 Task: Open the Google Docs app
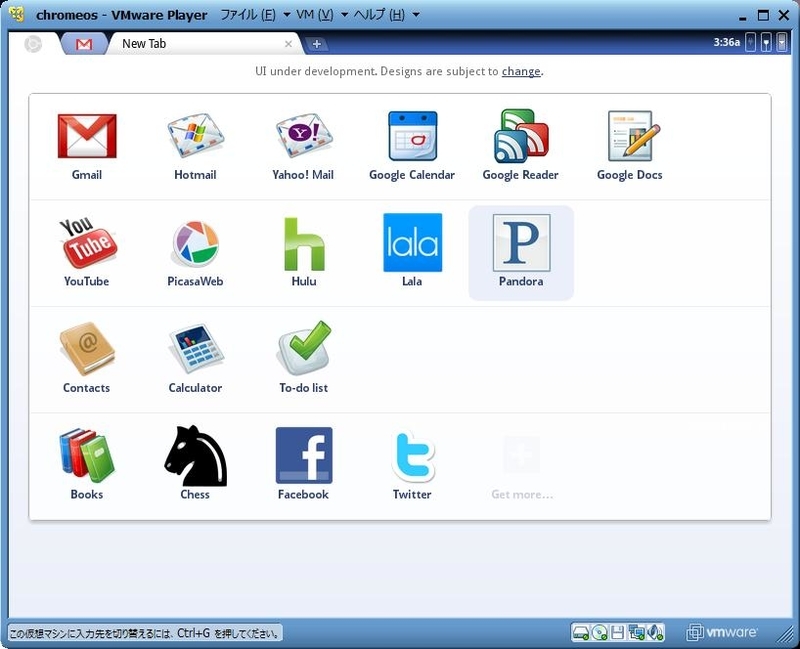pyautogui.click(x=630, y=146)
